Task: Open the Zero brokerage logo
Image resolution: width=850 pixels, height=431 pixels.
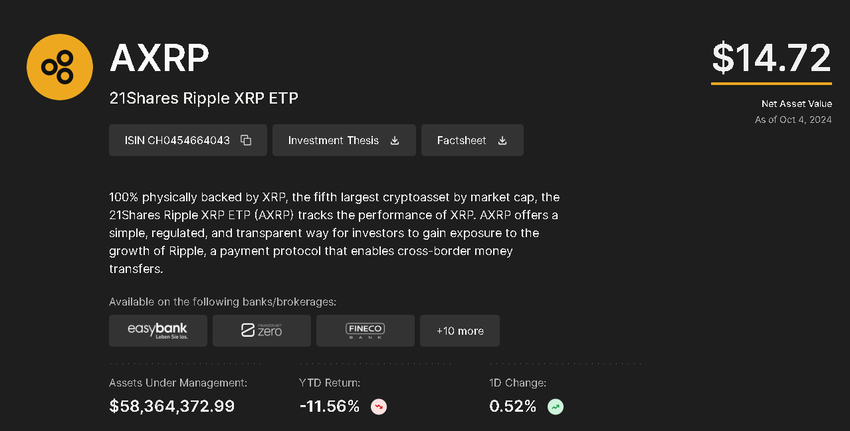Action: click(x=262, y=330)
